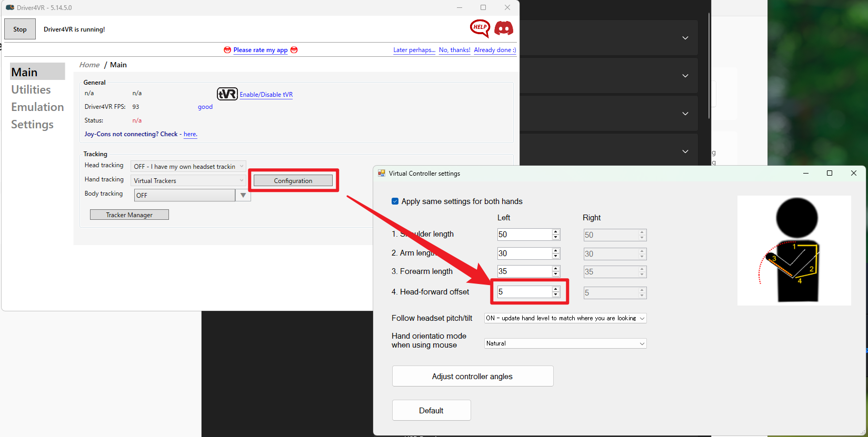Decrease Left Shoulder length with down arrow
This screenshot has width=868, height=437.
coord(556,237)
